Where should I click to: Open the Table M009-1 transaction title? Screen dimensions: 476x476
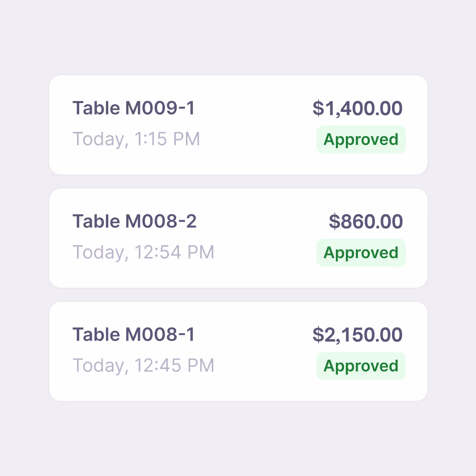(x=134, y=108)
